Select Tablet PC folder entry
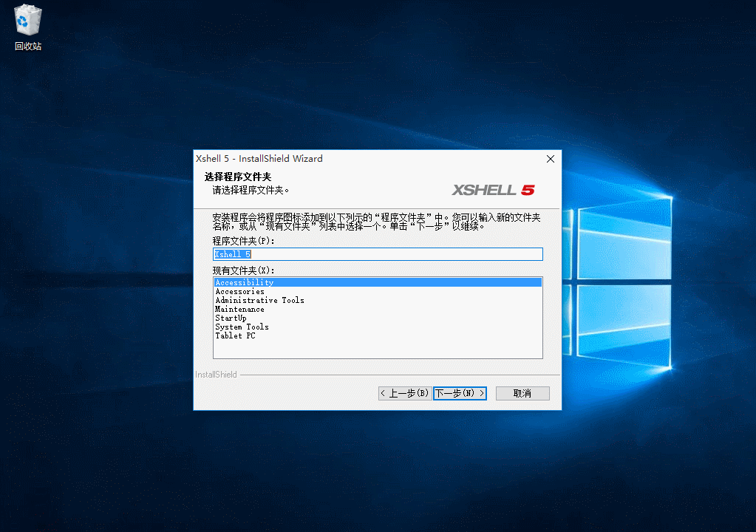Viewport: 756px width, 532px height. [x=378, y=336]
